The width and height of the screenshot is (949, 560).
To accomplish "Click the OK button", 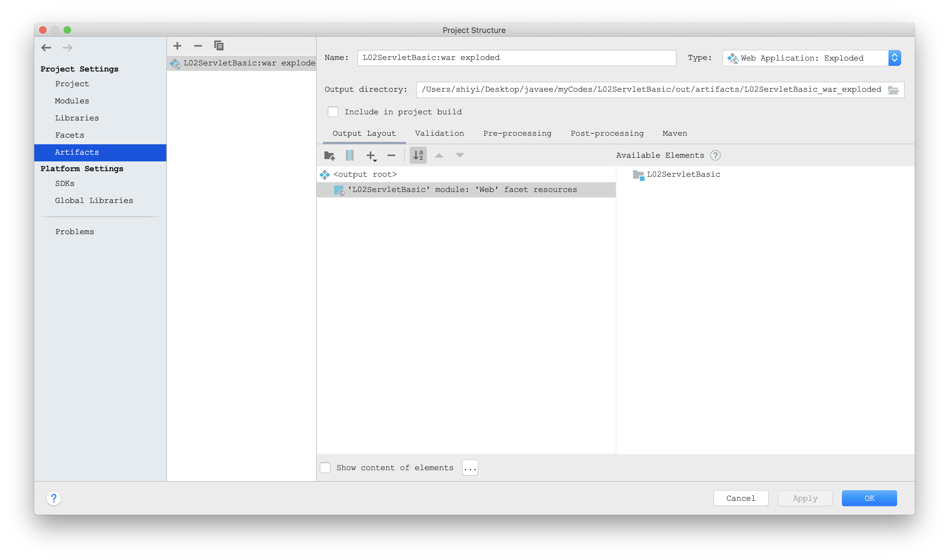I will (869, 498).
